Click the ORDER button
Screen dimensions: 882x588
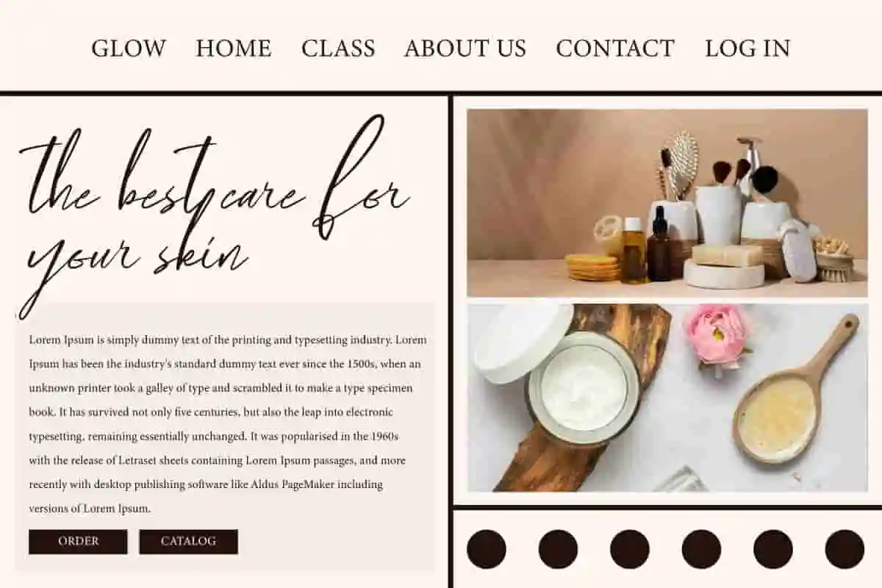point(78,542)
